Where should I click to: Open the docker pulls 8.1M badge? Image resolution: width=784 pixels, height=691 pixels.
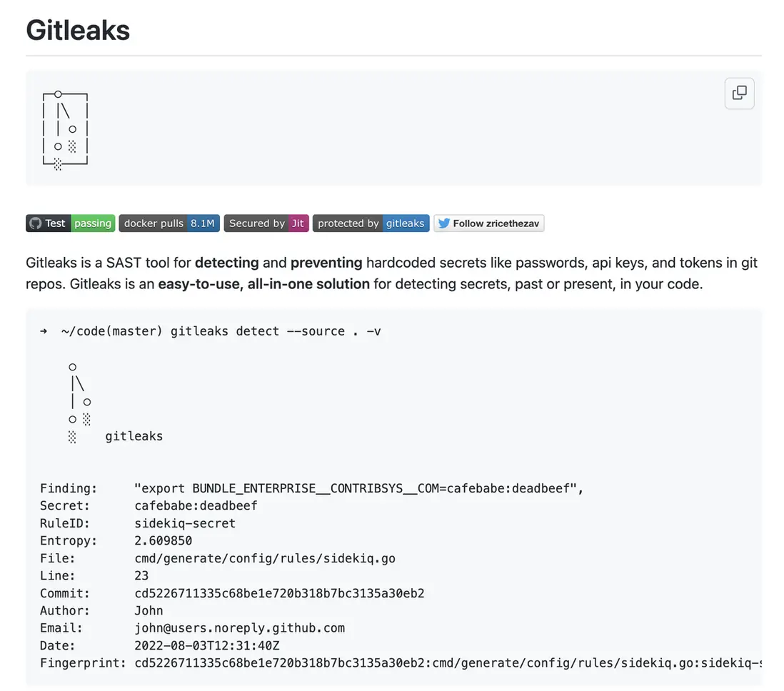pos(169,223)
